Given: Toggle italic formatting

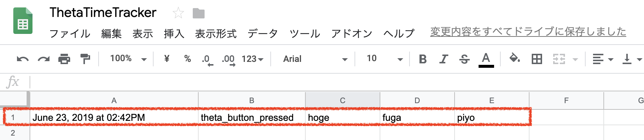Looking at the screenshot, I should pyautogui.click(x=443, y=59).
